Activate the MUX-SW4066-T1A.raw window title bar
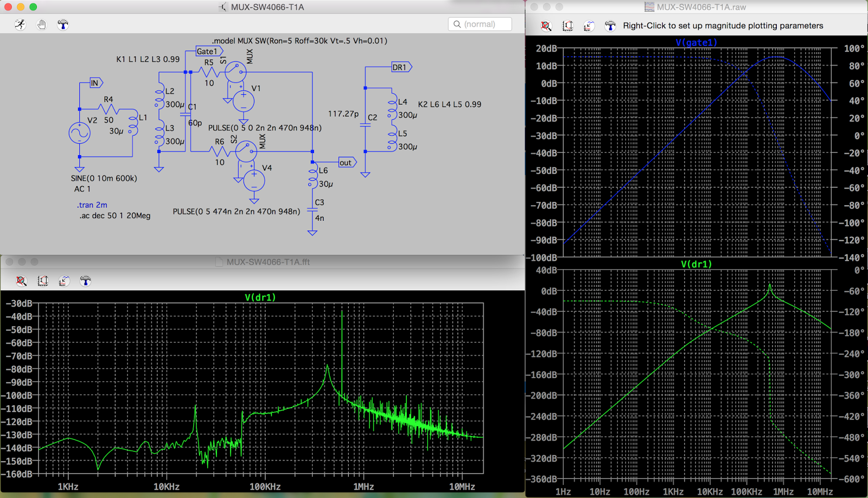The image size is (868, 498). pos(696,7)
